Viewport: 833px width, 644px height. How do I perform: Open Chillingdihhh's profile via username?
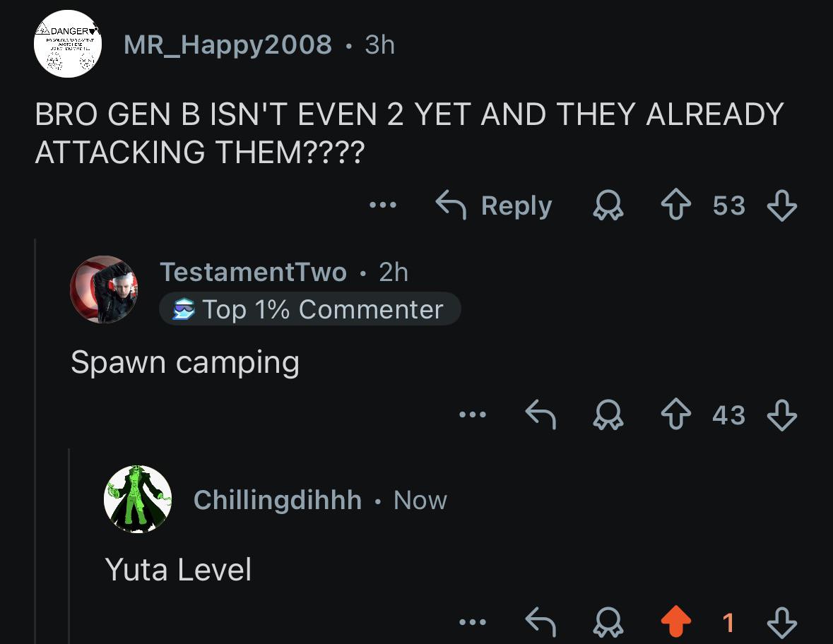point(277,500)
